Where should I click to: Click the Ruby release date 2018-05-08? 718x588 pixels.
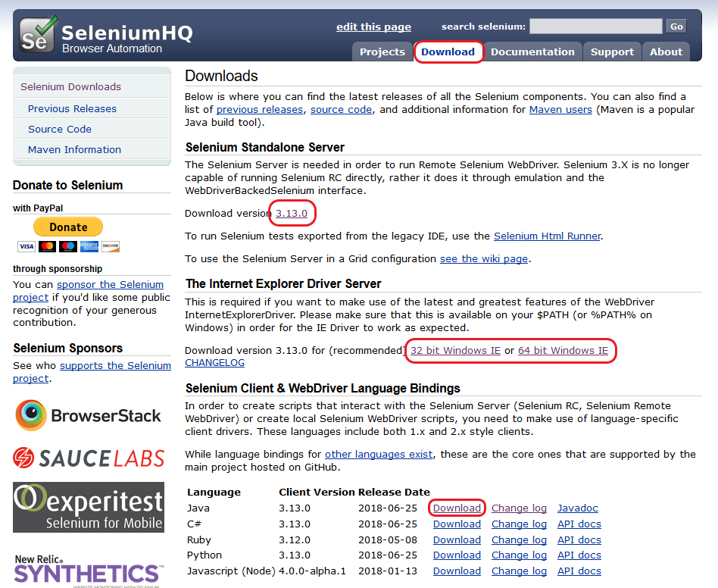pos(387,540)
